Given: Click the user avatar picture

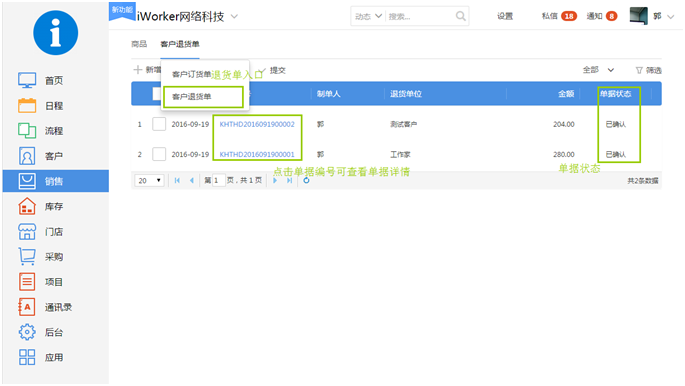Looking at the screenshot, I should click(x=638, y=16).
